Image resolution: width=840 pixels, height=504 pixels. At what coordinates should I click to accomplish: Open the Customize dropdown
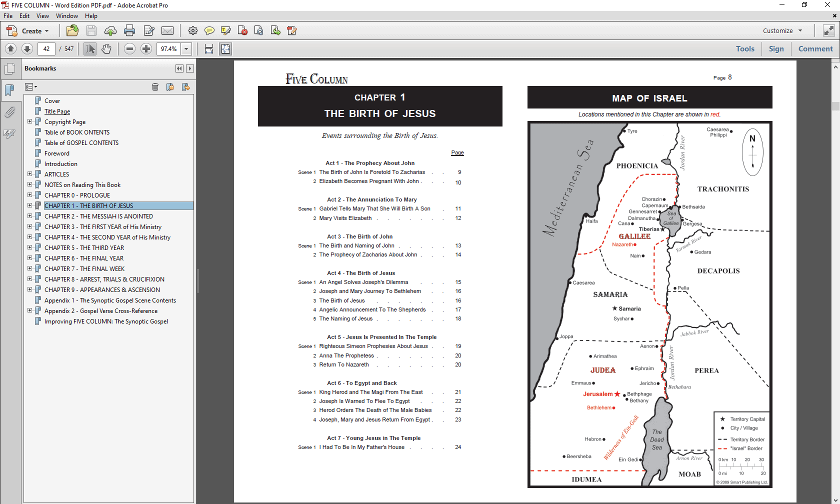782,31
